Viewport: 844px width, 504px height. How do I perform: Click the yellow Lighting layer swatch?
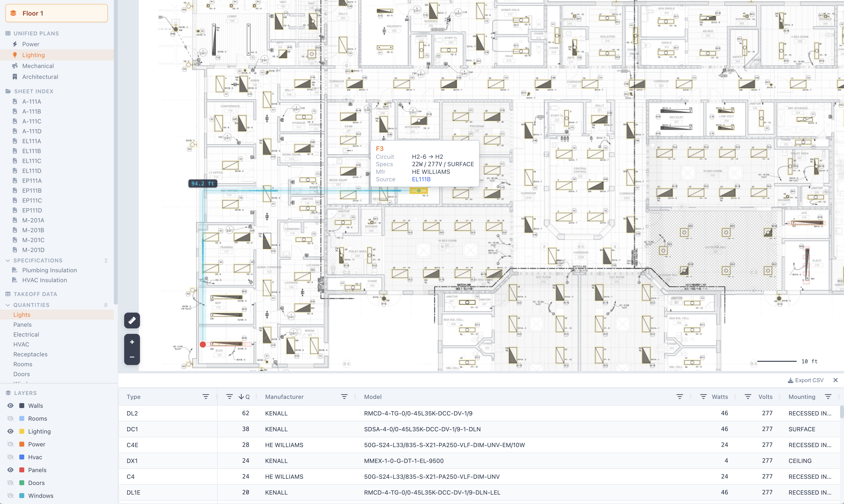click(22, 431)
